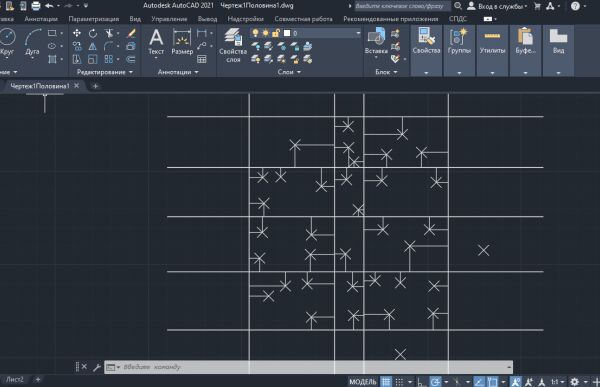Toggle grid display in status bar
The height and width of the screenshot is (387, 600).
click(386, 382)
